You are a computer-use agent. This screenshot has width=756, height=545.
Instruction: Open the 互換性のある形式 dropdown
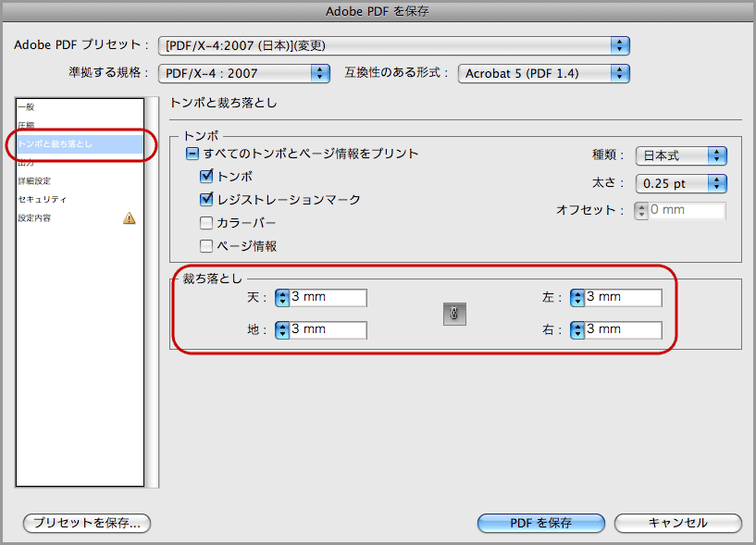544,73
